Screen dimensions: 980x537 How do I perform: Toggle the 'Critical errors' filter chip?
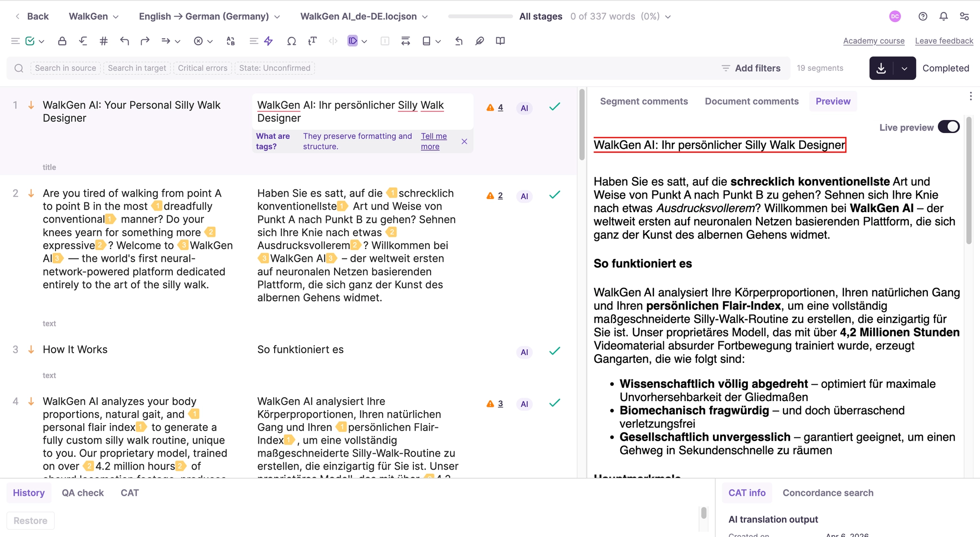202,68
